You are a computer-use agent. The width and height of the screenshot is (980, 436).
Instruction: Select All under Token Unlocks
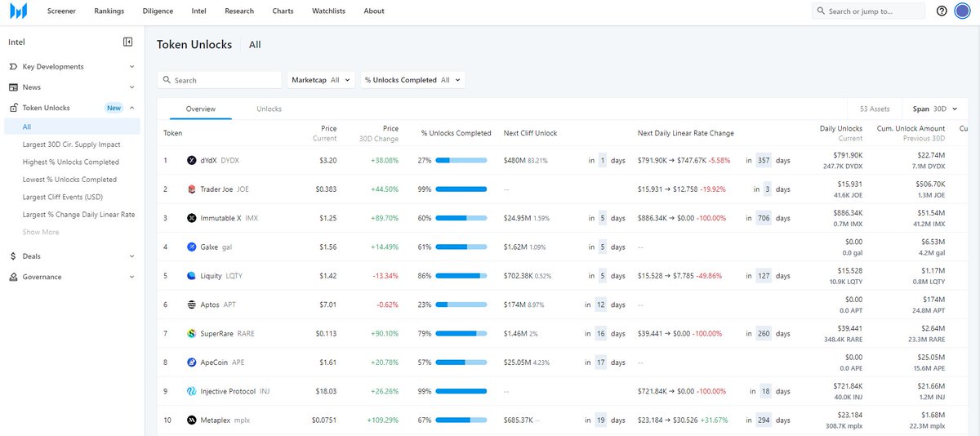(x=72, y=127)
